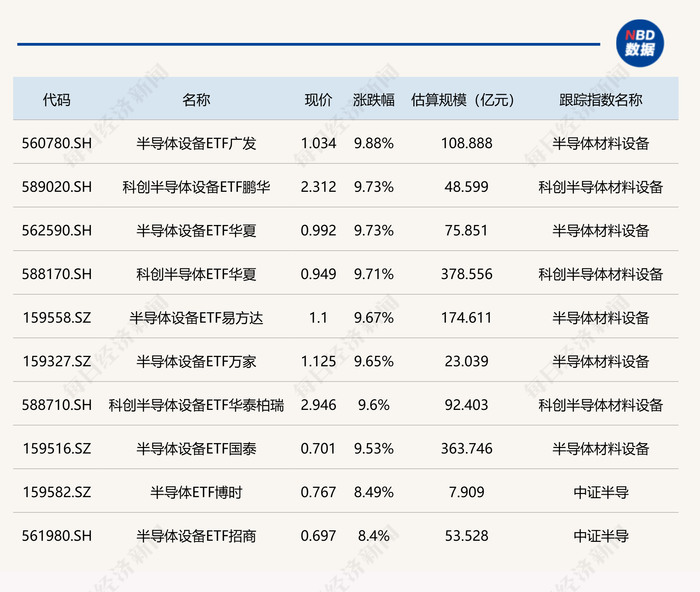Select code 562590.SH in the table

click(x=57, y=231)
